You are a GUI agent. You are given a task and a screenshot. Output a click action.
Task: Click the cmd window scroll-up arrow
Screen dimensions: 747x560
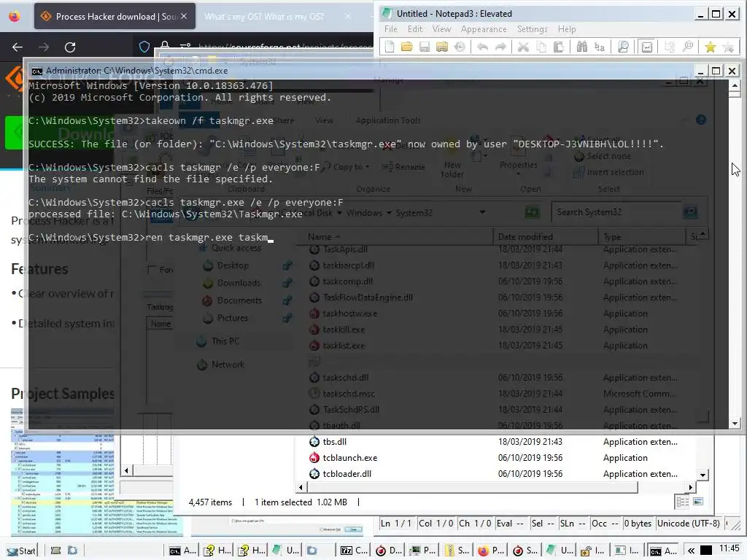735,86
